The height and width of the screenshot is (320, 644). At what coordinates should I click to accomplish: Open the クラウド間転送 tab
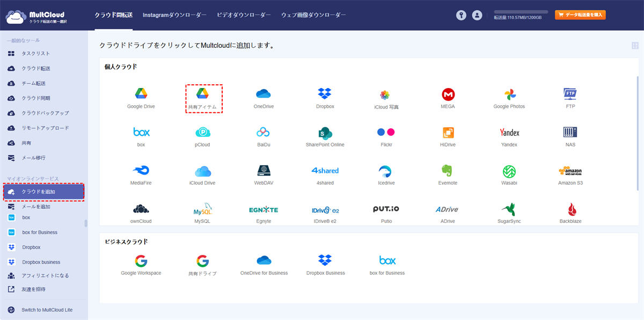tap(113, 15)
